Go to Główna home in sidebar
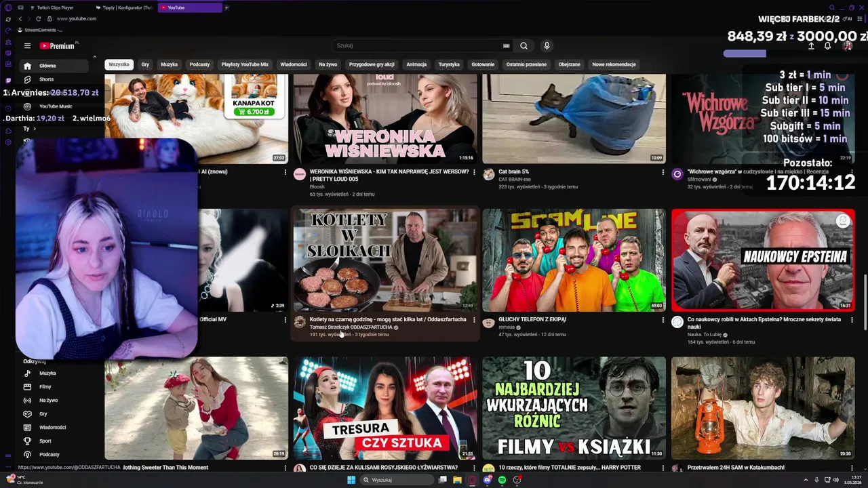868x488 pixels. point(53,66)
